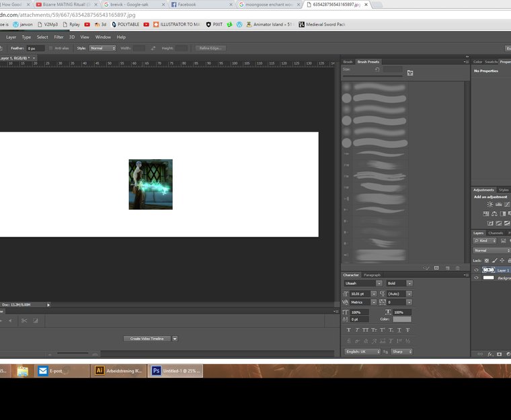Image resolution: width=511 pixels, height=420 pixels.
Task: Click the layer effects fx icon
Action: (490, 353)
